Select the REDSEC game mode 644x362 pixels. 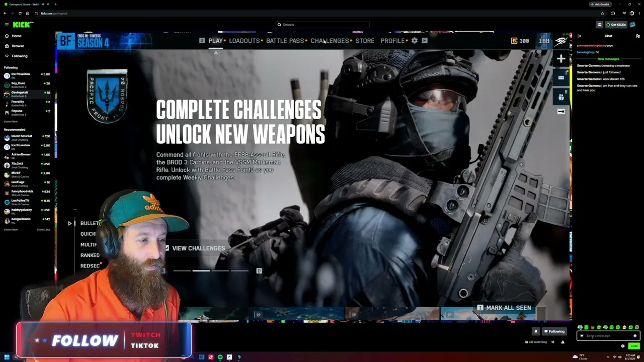[91, 266]
